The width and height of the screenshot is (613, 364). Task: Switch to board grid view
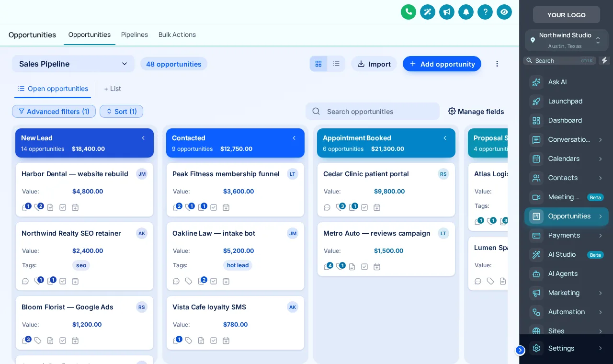[x=318, y=64]
